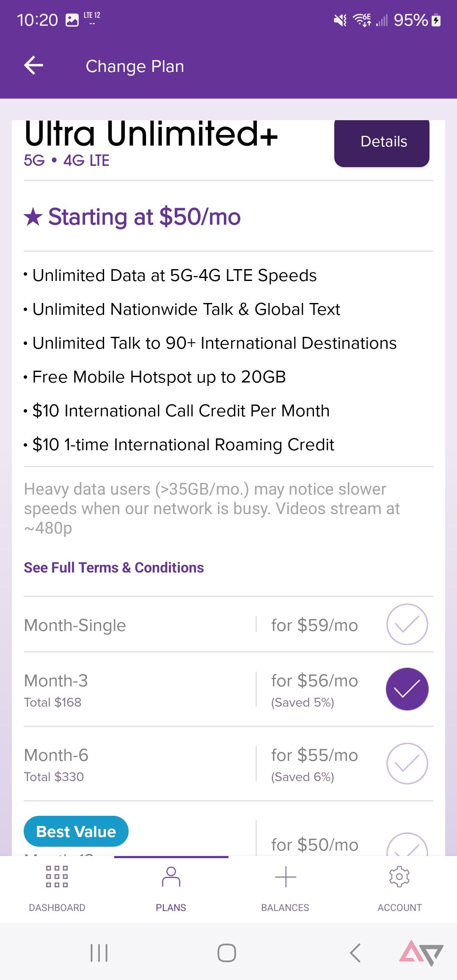Tap the Best Value badge
457x980 pixels.
click(76, 831)
